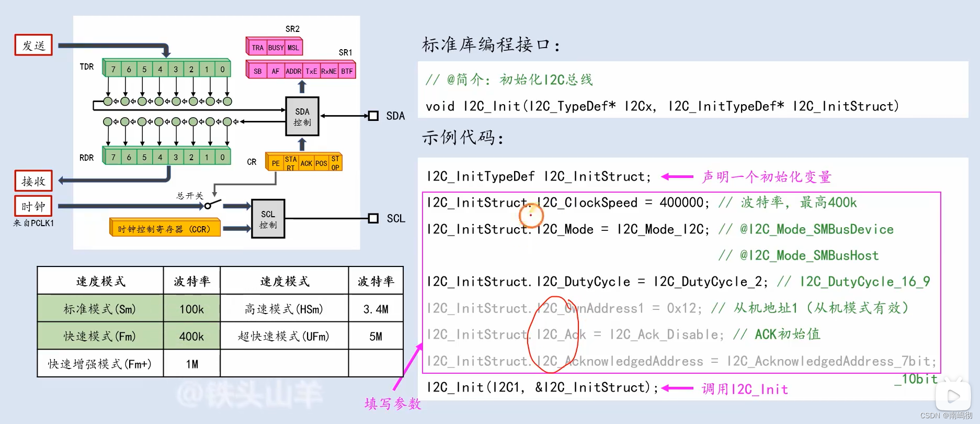Select the SB bit in SR1
This screenshot has width=980, height=424.
tap(257, 71)
